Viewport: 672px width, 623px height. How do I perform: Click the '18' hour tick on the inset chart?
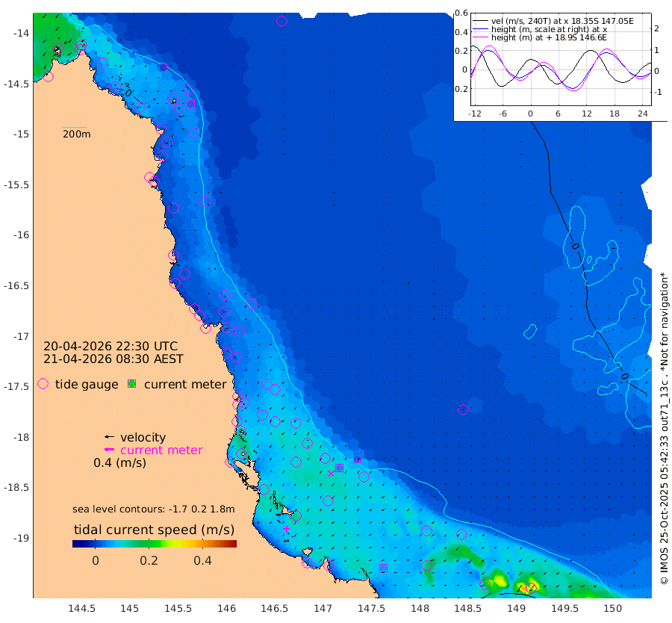point(615,114)
